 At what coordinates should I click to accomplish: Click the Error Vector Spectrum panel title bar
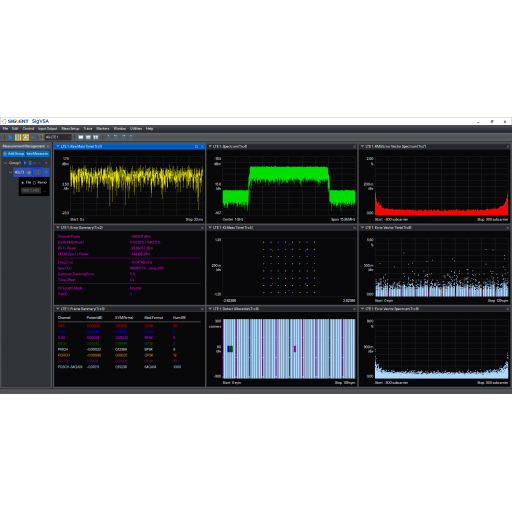(x=435, y=309)
